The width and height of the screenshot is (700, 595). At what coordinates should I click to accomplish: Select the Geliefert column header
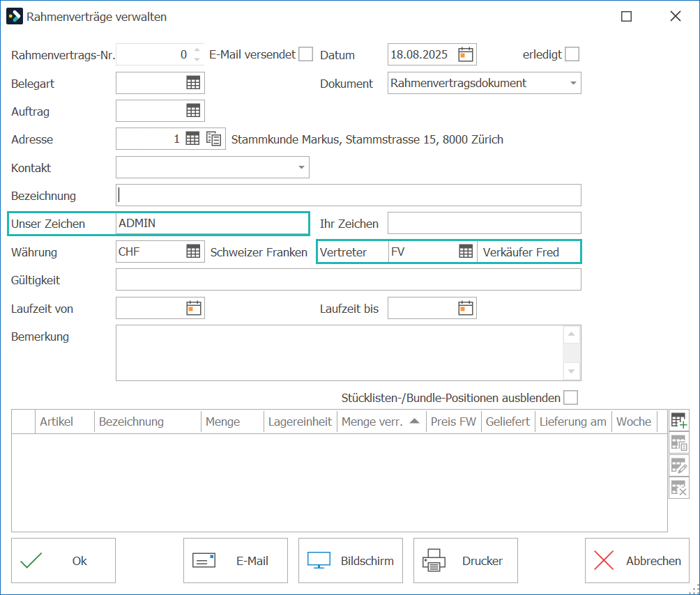click(x=508, y=422)
